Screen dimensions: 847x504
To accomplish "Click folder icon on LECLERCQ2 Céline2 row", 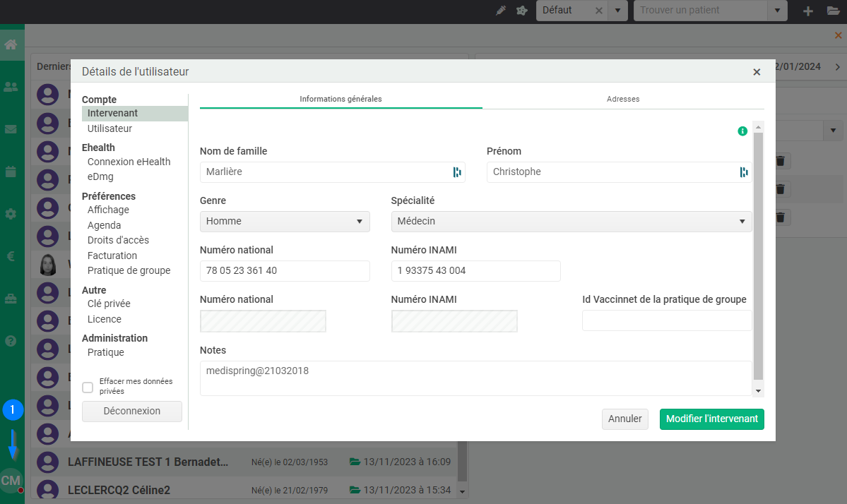I will click(x=355, y=490).
